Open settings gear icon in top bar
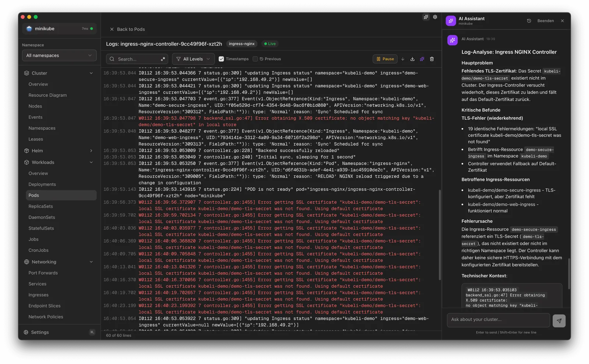Viewport: 589px width, 364px height. pos(435,17)
